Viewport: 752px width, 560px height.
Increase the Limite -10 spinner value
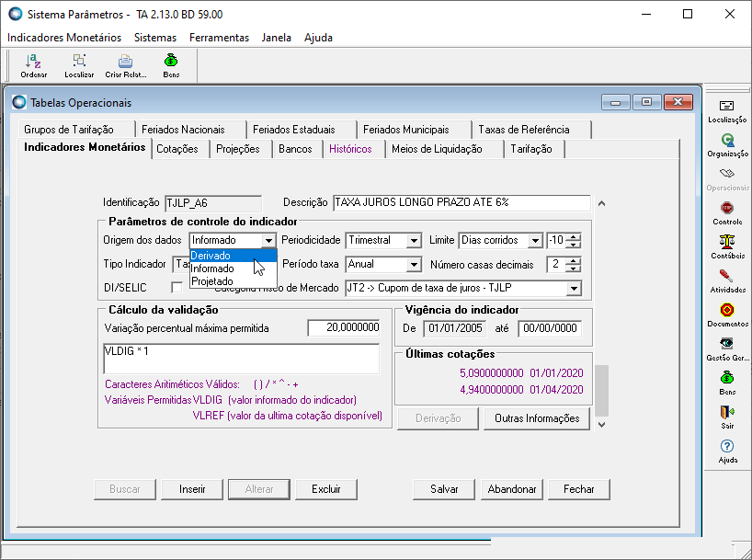(x=573, y=236)
